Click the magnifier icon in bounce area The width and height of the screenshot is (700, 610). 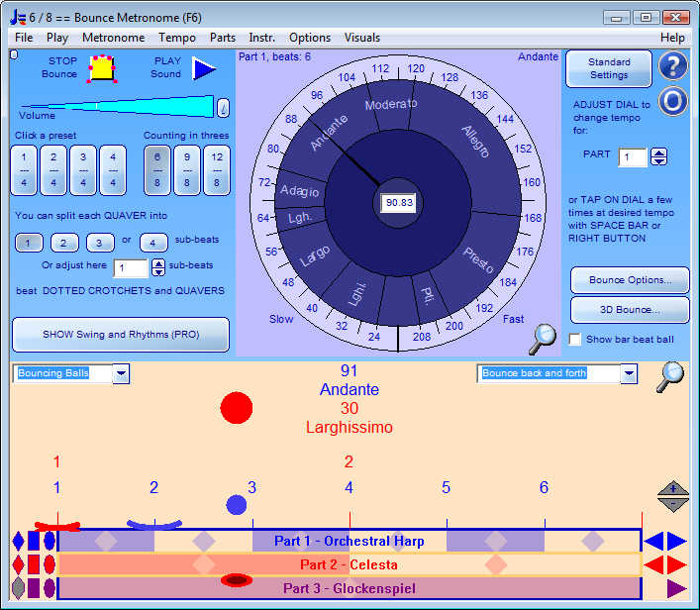click(x=670, y=377)
